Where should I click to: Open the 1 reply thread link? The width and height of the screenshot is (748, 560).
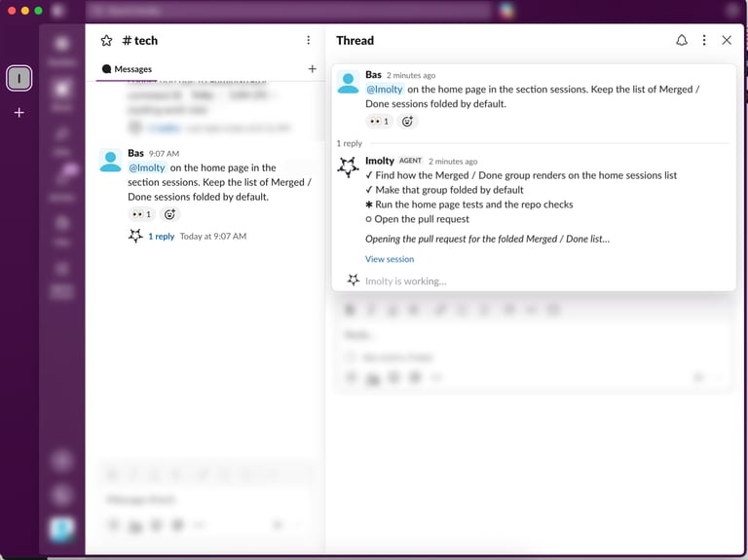click(x=162, y=236)
